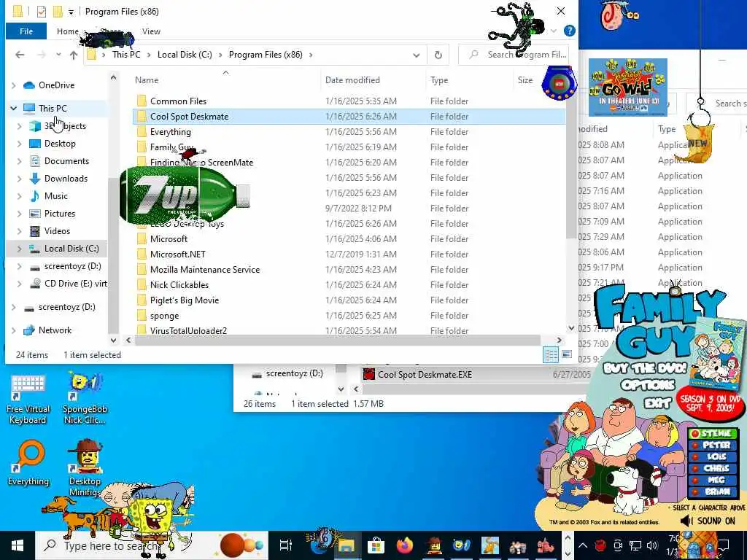Collapse the This PC tree node

pyautogui.click(x=13, y=109)
